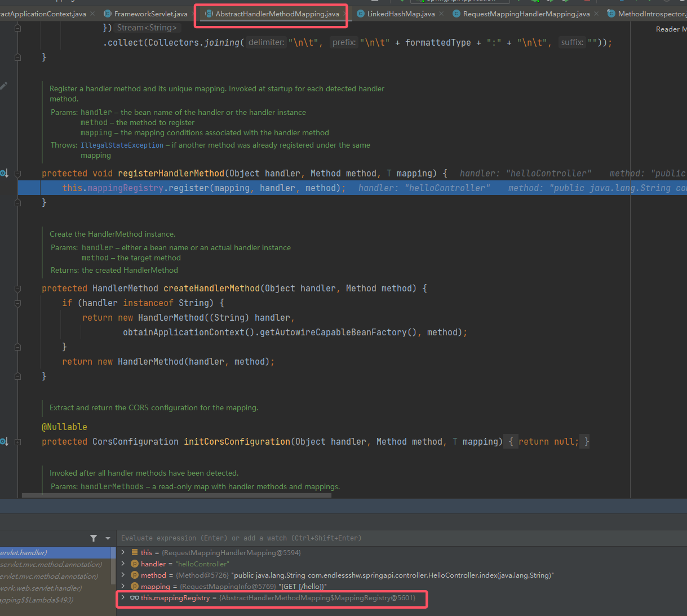Click the watch glasses icon for this.mappingRegistry
The width and height of the screenshot is (687, 616).
pyautogui.click(x=135, y=597)
